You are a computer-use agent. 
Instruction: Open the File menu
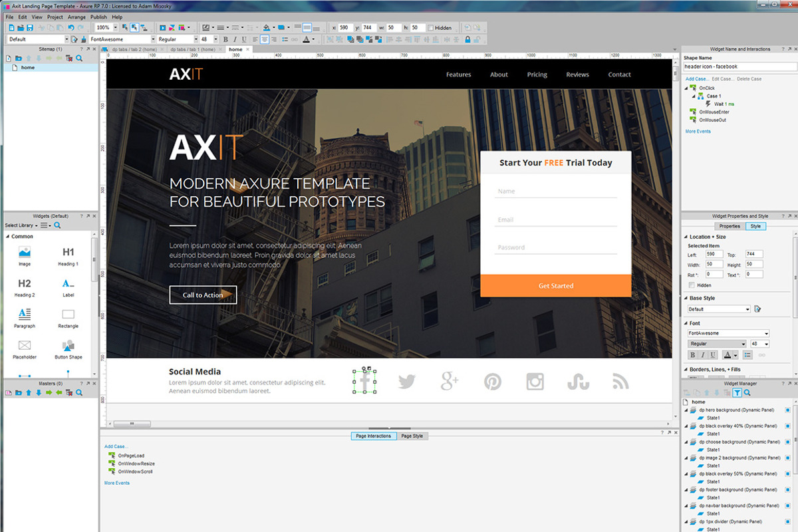click(9, 17)
